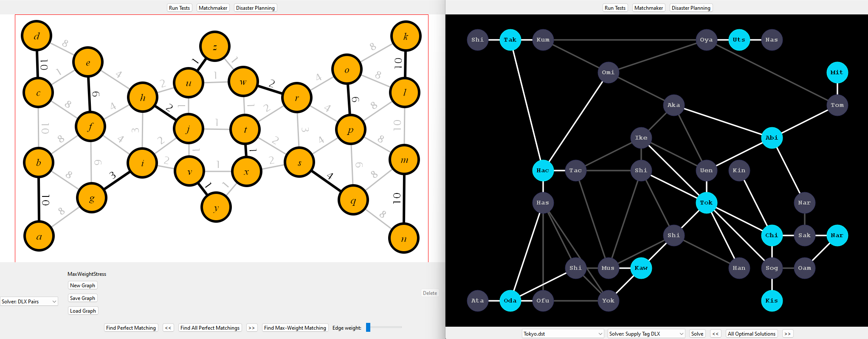This screenshot has width=868, height=339.
Task: Click Run Tests in the right window
Action: pyautogui.click(x=615, y=8)
